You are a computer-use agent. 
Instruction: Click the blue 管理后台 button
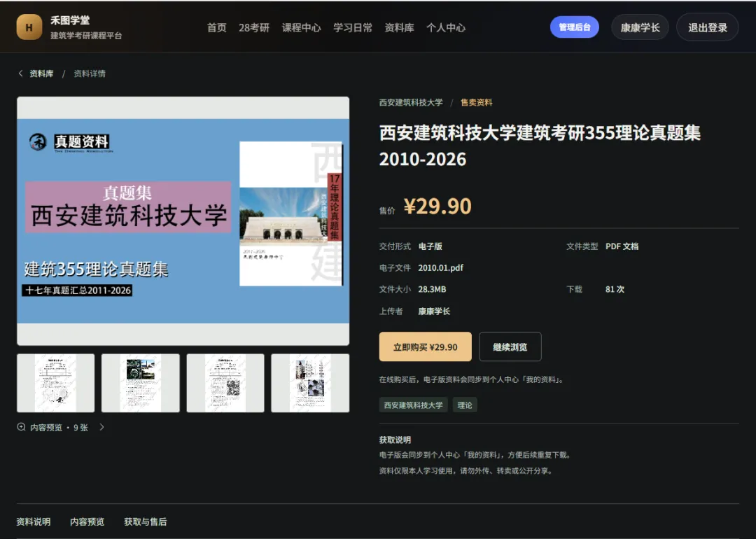click(x=574, y=27)
